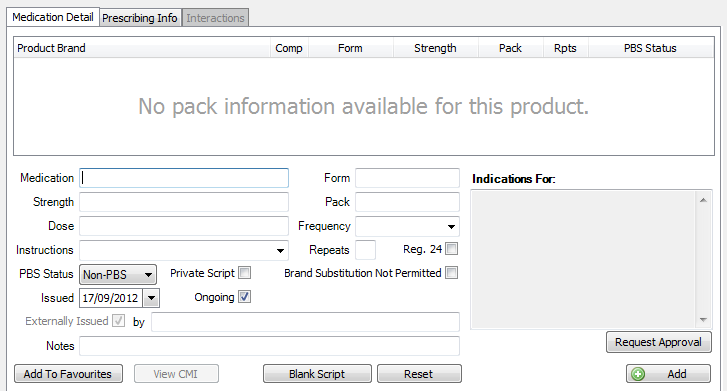Click the View CMI button
Image resolution: width=727 pixels, height=391 pixels.
click(x=176, y=374)
